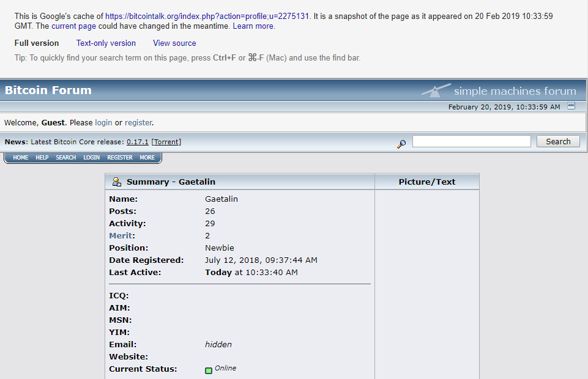This screenshot has width=588, height=379.
Task: Select the Date Registered value July 12, 2018
Action: pyautogui.click(x=261, y=260)
